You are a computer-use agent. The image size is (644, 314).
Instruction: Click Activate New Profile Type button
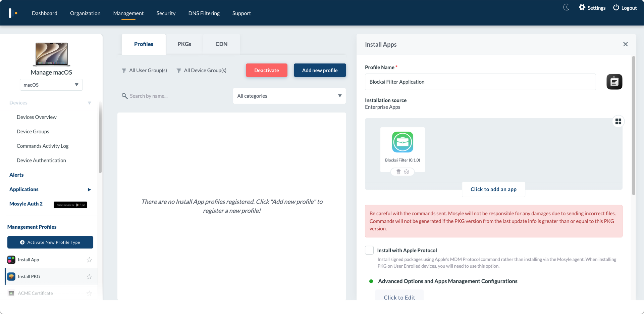coord(50,242)
